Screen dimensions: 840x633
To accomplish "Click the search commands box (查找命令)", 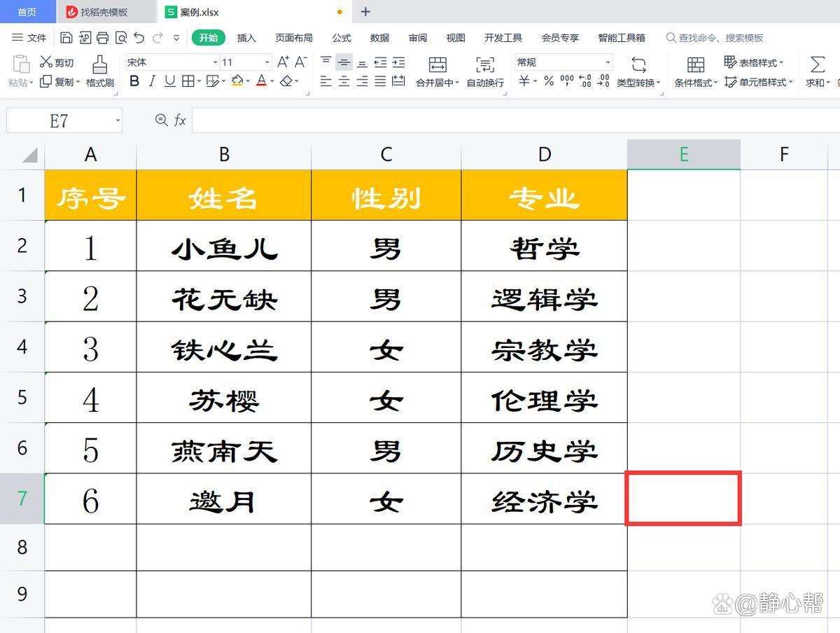I will pos(715,38).
